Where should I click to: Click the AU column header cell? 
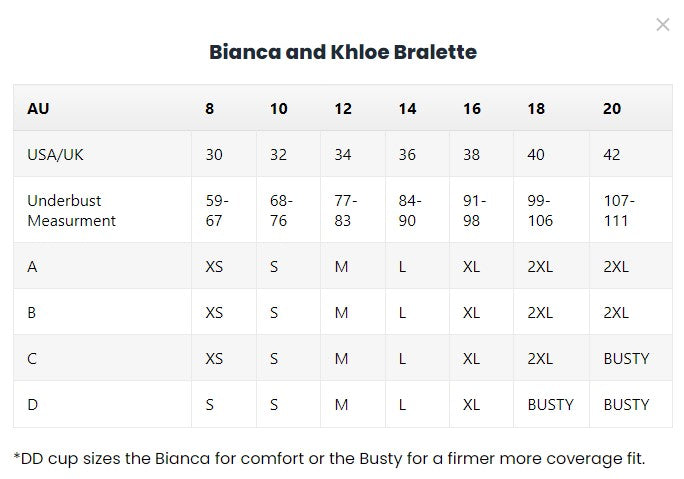point(38,109)
